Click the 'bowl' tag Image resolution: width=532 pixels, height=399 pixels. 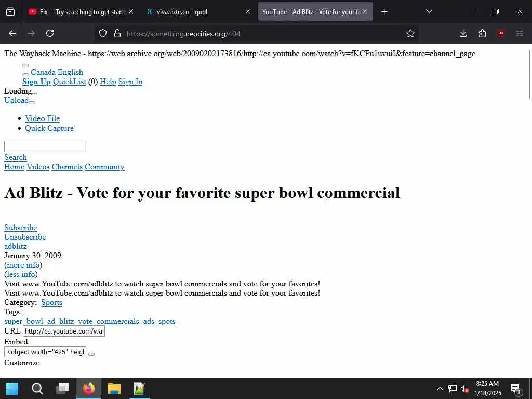35,321
